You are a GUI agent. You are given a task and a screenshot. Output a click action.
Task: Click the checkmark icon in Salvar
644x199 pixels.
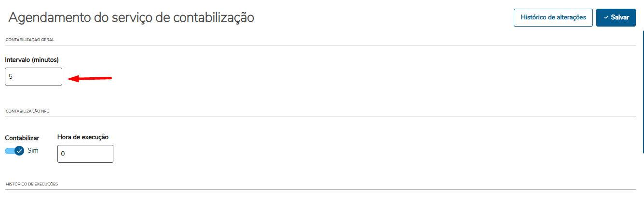[x=606, y=17]
